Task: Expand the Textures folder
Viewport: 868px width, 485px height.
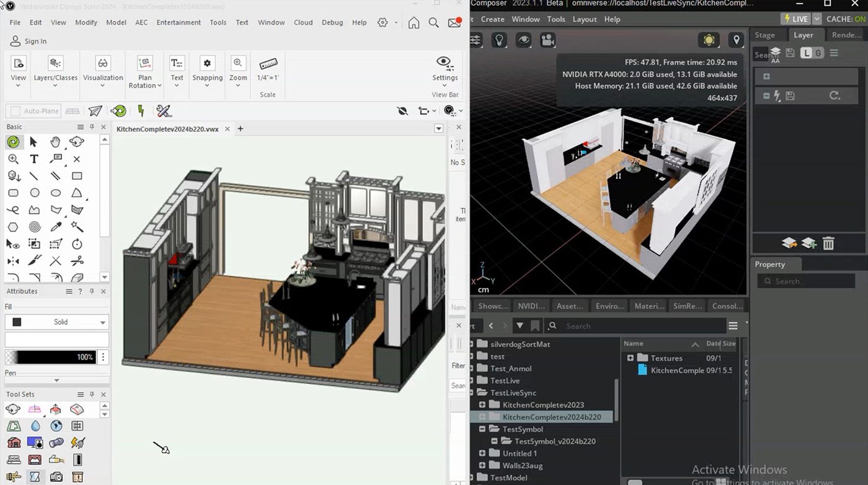Action: point(630,358)
